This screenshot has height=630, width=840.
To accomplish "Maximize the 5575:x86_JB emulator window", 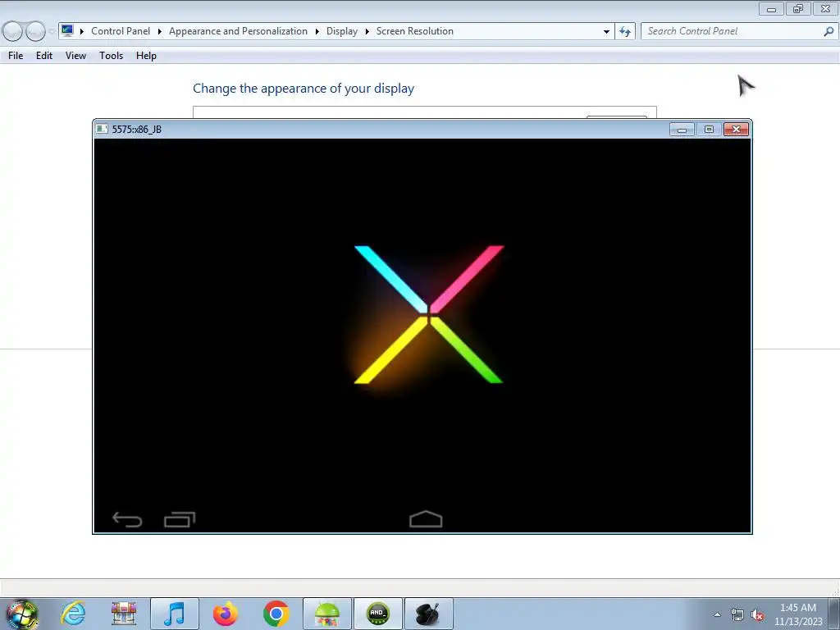I will [709, 129].
